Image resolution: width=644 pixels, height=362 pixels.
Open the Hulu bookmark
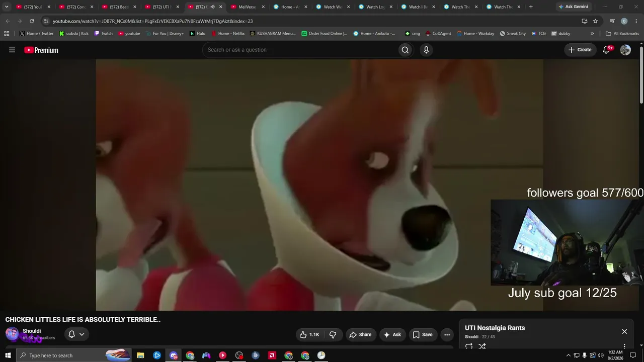(197, 34)
